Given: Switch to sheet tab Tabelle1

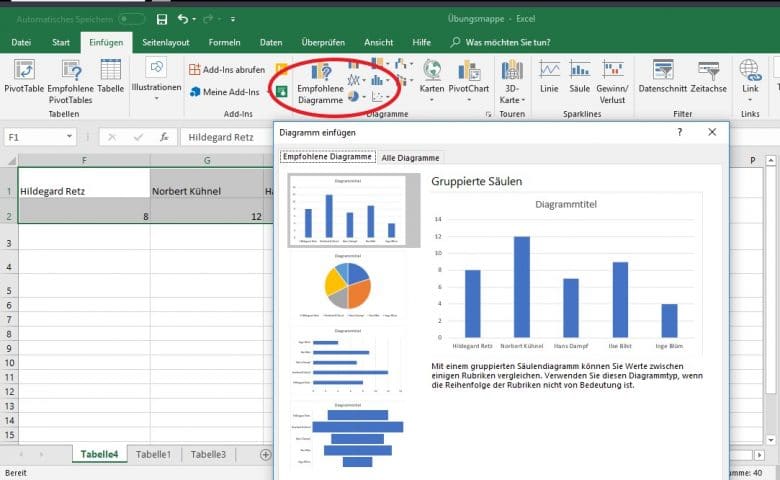Looking at the screenshot, I should [153, 454].
